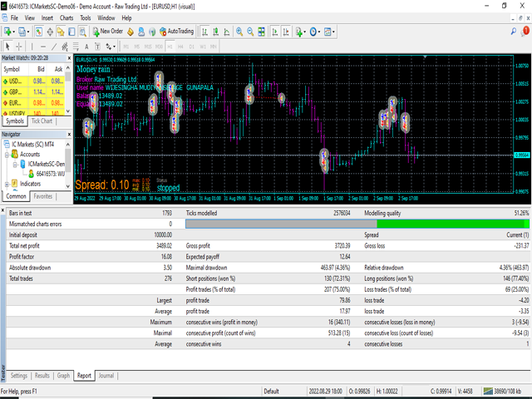Click the zoom out magnifier icon
The width and height of the screenshot is (532, 399).
250,32
